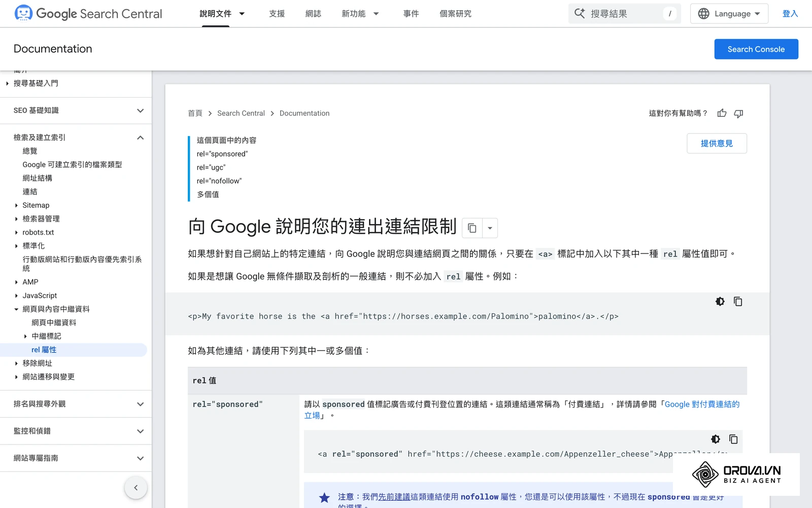Open the 首頁 breadcrumb link
Screen dimensions: 812x508
click(195, 113)
